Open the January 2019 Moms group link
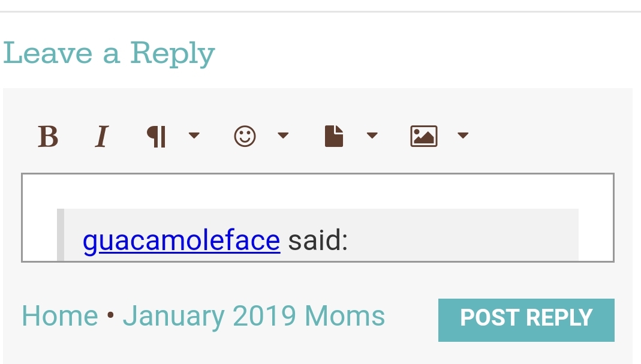Screen dimensions: 641x364 click(x=254, y=316)
